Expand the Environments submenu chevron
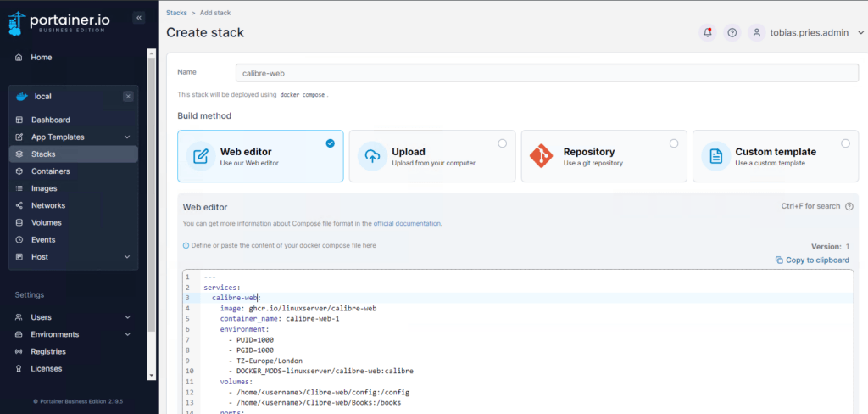 click(x=128, y=335)
